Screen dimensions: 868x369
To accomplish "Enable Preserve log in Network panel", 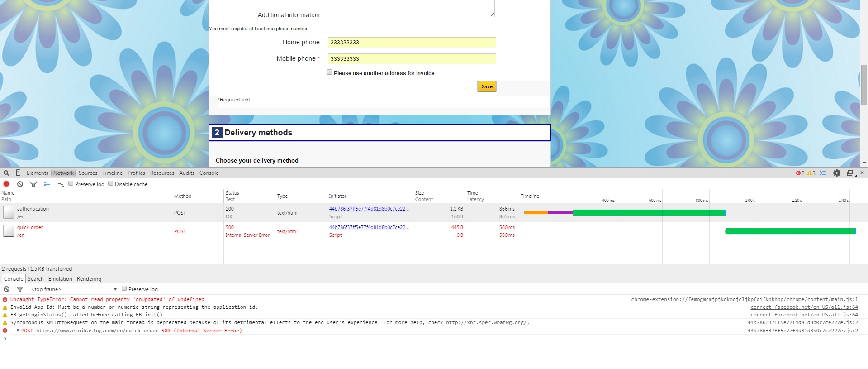I will coord(71,183).
